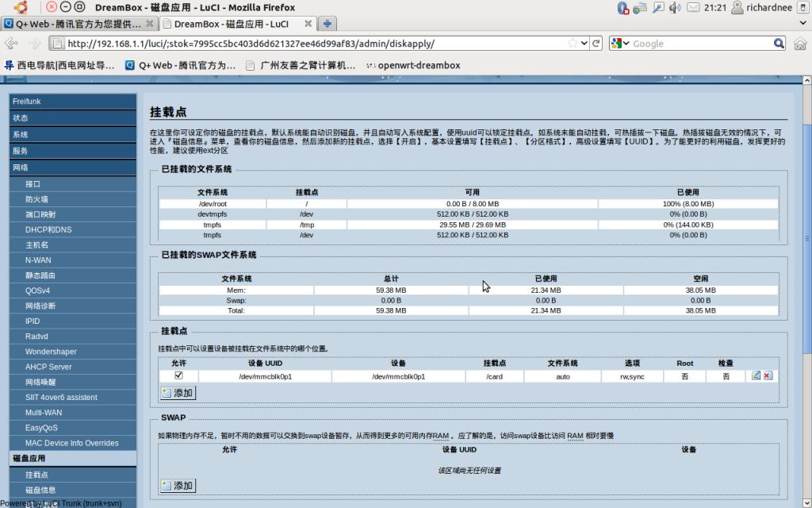Image resolution: width=812 pixels, height=508 pixels.
Task: Open the Q+ Web bookmark
Action: click(180, 65)
